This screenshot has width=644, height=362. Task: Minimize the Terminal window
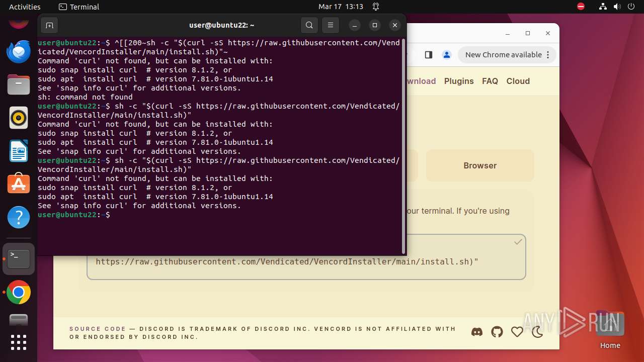[355, 25]
